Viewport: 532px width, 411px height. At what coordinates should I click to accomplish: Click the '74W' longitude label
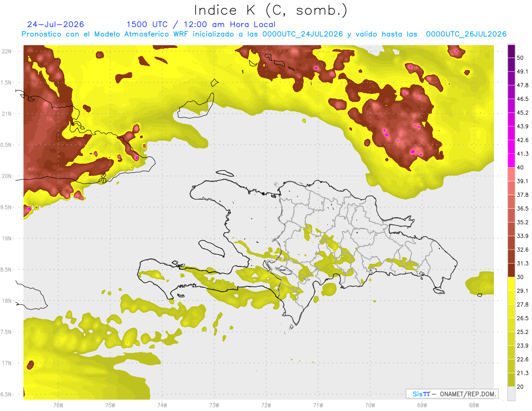pyautogui.click(x=162, y=405)
